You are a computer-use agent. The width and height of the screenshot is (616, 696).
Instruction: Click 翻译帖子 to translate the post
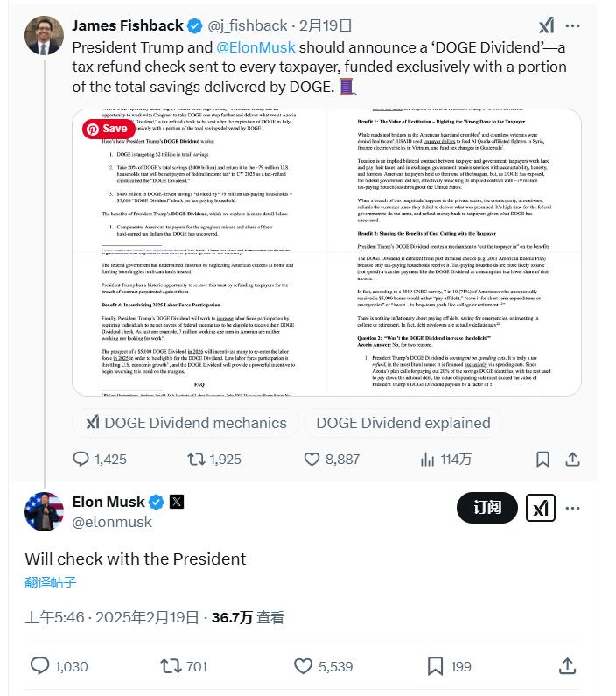(50, 582)
